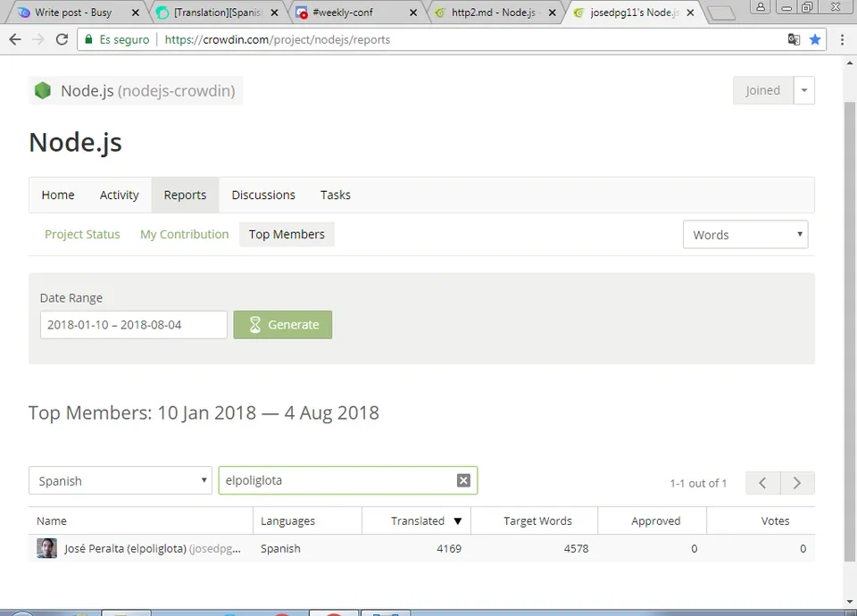Open the Home project tab
The width and height of the screenshot is (857, 616).
click(x=58, y=196)
